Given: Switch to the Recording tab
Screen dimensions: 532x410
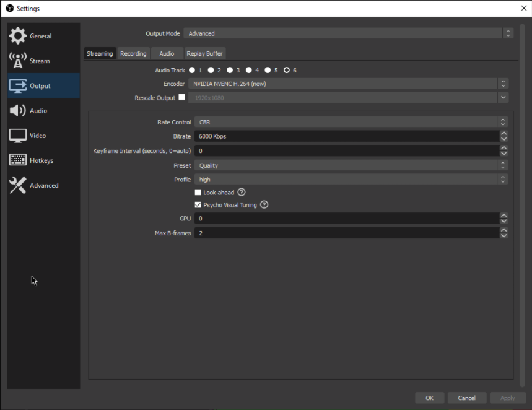Looking at the screenshot, I should (133, 54).
